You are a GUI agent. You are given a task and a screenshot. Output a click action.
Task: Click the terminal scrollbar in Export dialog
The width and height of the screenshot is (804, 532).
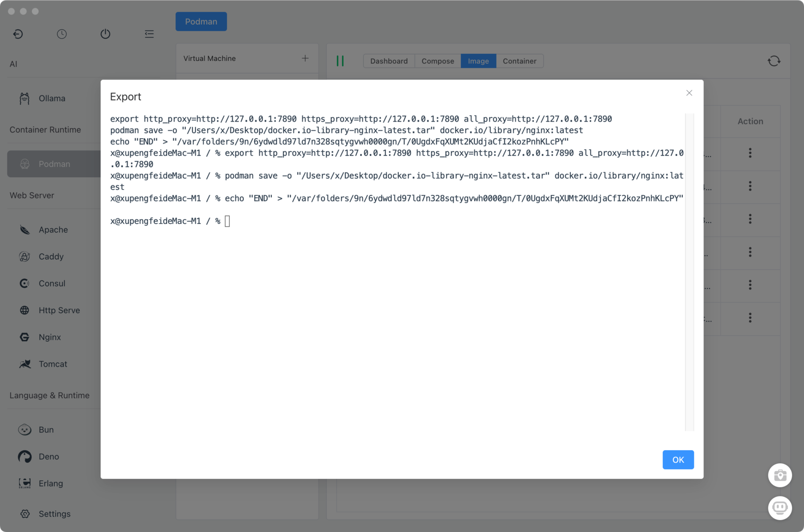click(x=689, y=271)
